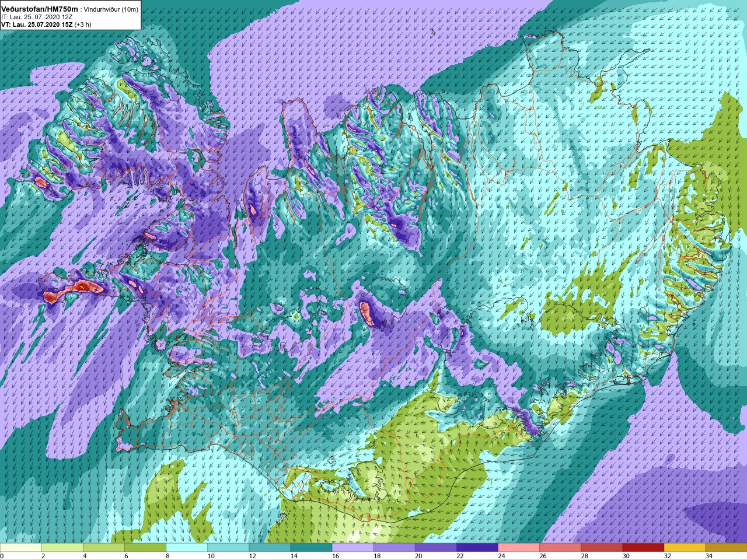The image size is (747, 560).
Task: Pick the green 4–6 legend swatch
Action: [x=104, y=548]
